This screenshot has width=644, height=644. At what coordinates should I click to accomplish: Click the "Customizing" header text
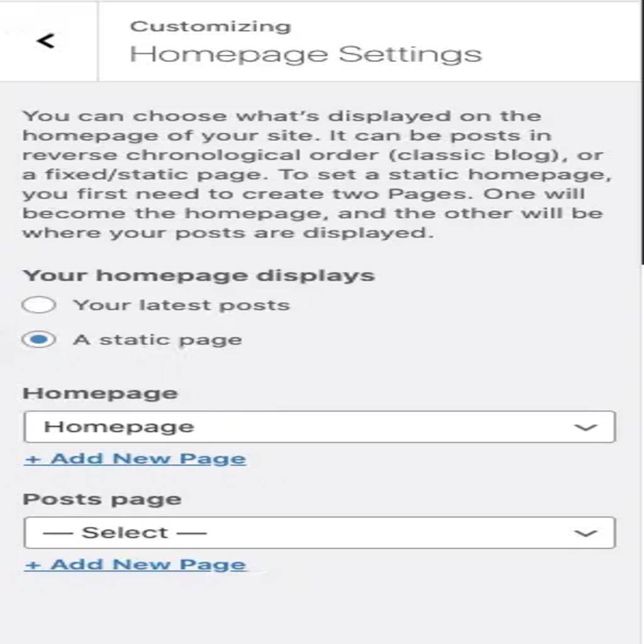point(211,26)
